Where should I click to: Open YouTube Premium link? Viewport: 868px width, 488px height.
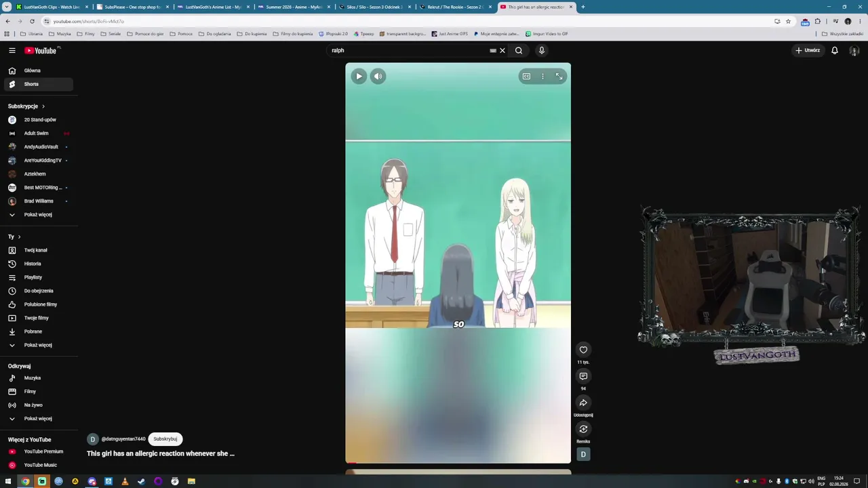pyautogui.click(x=39, y=451)
